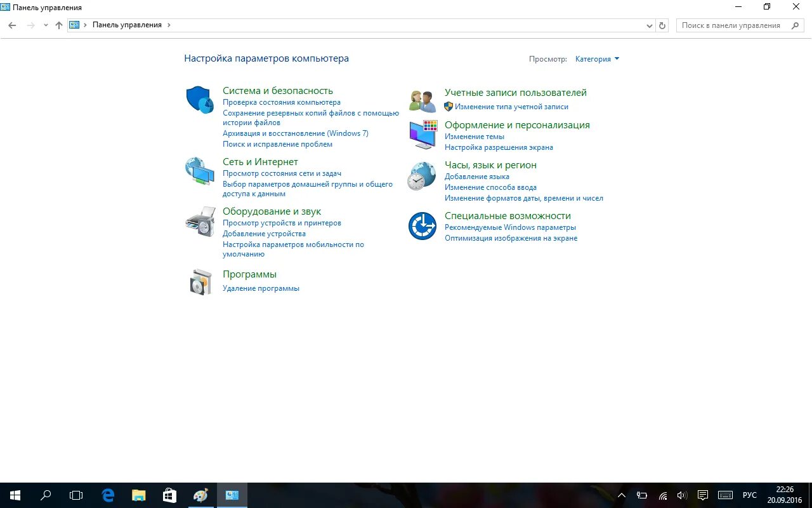Image resolution: width=812 pixels, height=508 pixels.
Task: Open System and Security shield icon
Action: 200,100
